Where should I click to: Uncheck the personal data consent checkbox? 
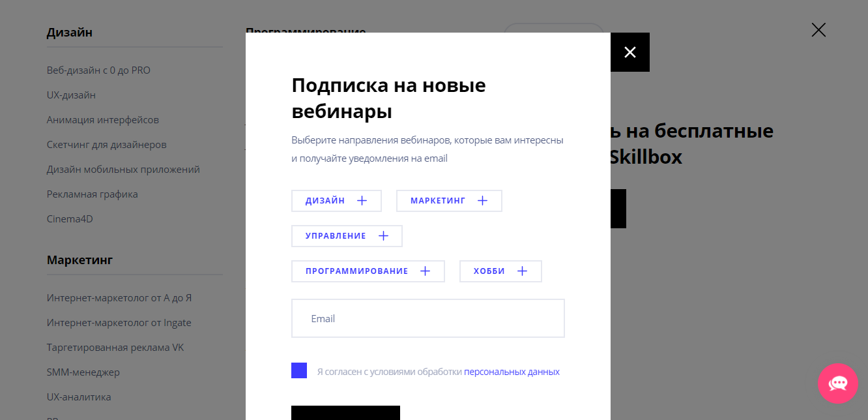[x=299, y=370]
